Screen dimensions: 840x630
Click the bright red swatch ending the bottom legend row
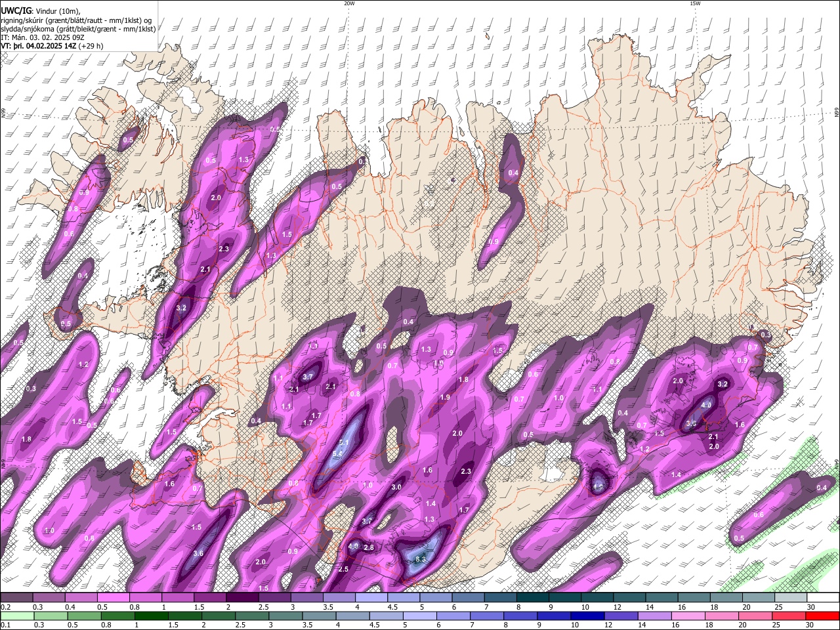822,616
